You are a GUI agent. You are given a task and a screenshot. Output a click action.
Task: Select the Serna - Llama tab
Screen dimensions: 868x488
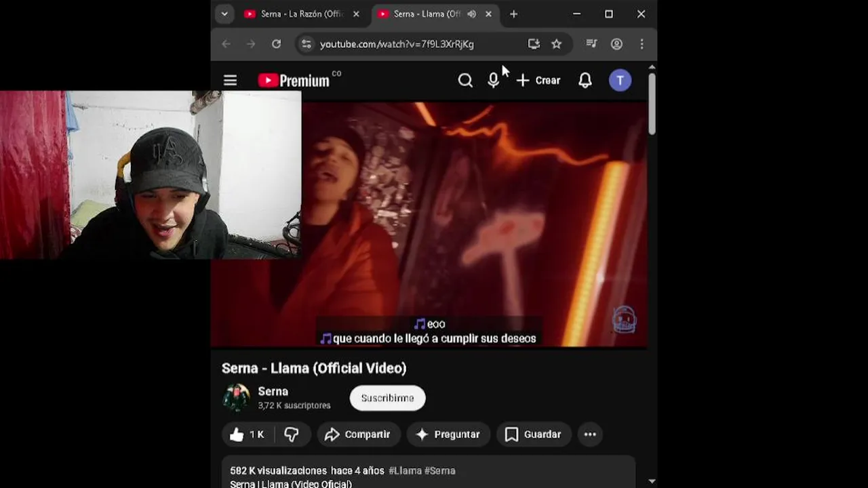pyautogui.click(x=426, y=14)
